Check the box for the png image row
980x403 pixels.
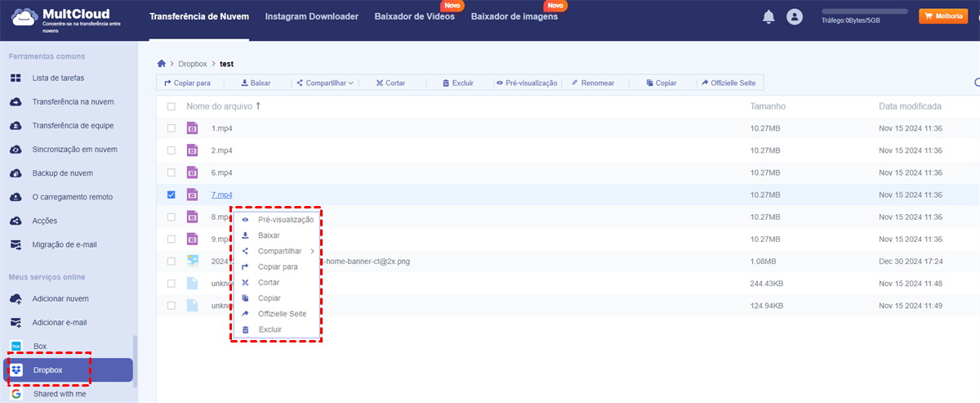tap(171, 261)
